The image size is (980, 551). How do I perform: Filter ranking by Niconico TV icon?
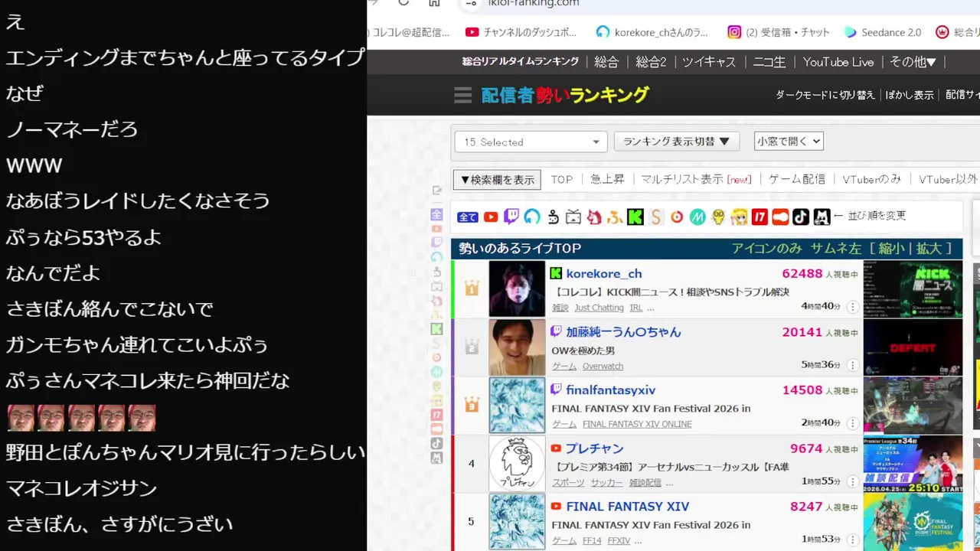tap(573, 217)
